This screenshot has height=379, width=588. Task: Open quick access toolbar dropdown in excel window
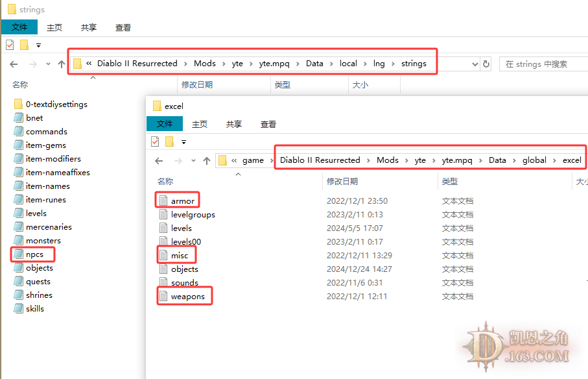[x=183, y=142]
